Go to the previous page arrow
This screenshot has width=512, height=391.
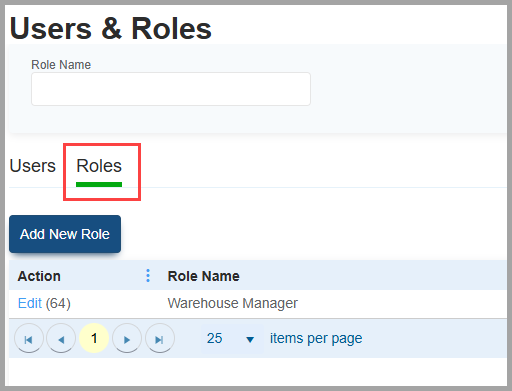(x=61, y=339)
